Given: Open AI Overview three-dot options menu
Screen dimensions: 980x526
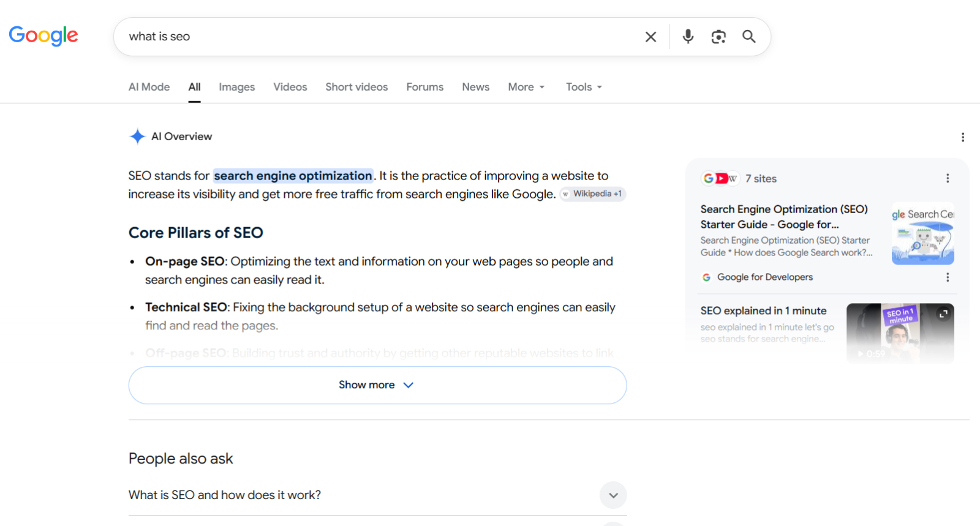Looking at the screenshot, I should tap(962, 137).
